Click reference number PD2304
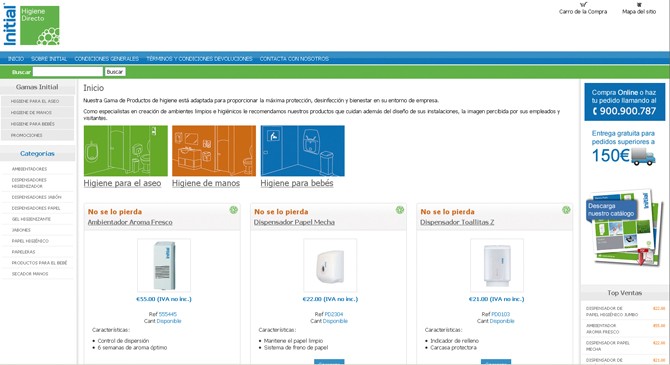This screenshot has height=365, width=670. point(334,314)
